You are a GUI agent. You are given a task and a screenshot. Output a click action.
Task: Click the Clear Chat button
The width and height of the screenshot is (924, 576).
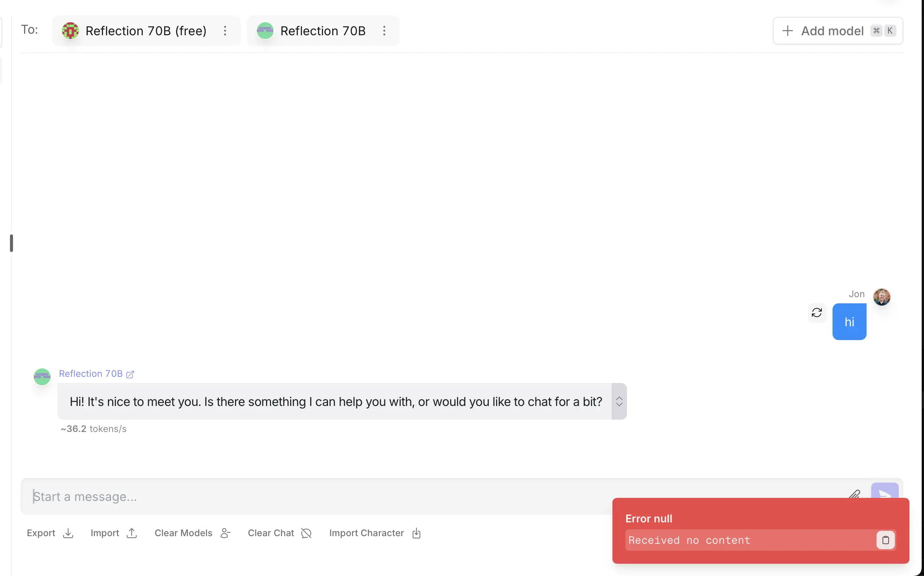[280, 533]
